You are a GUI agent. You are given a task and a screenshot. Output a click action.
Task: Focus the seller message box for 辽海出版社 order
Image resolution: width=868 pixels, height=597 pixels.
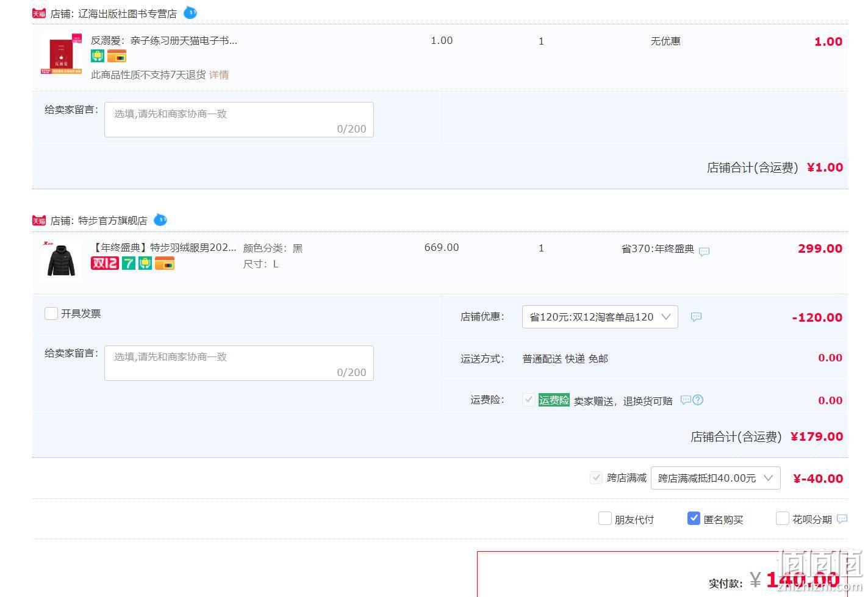(239, 120)
